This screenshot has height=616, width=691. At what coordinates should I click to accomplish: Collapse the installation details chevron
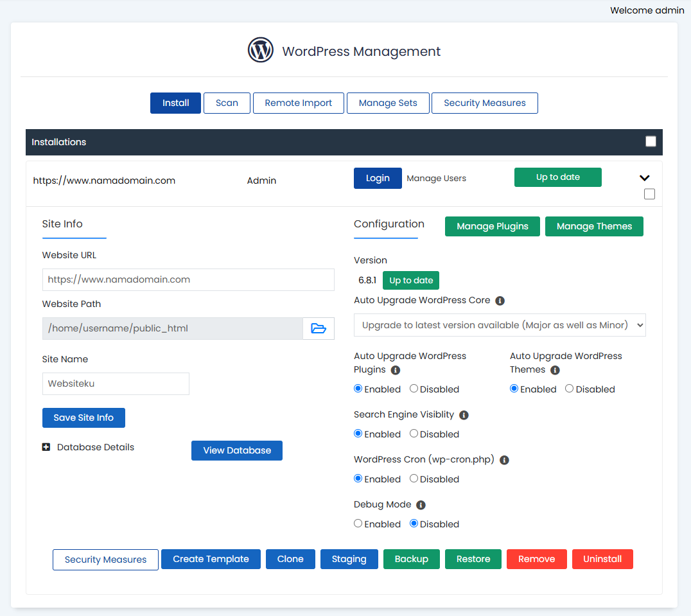644,178
